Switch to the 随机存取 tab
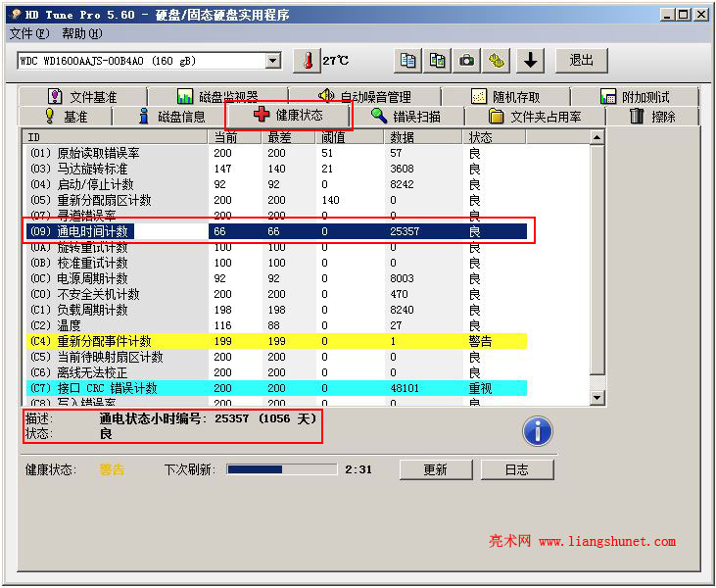Screen dimensions: 716x588 point(505,97)
